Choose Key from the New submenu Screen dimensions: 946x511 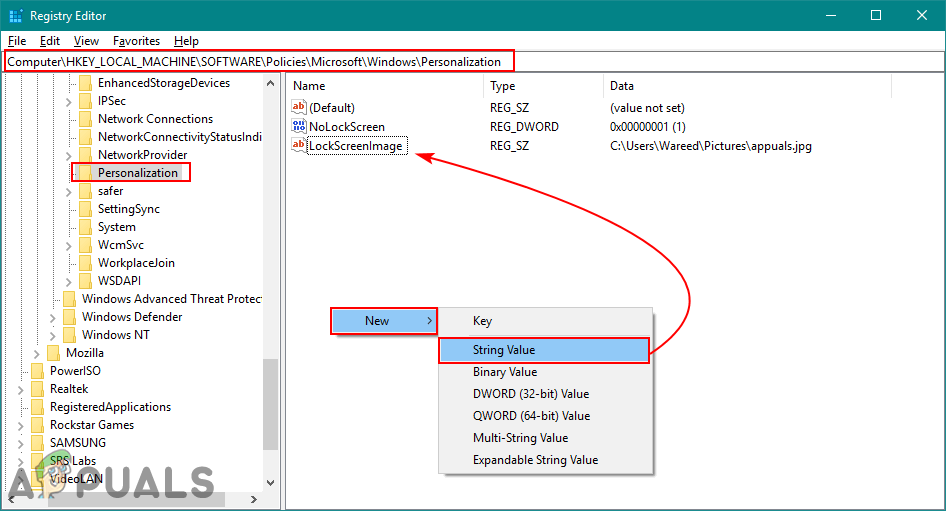click(x=545, y=321)
